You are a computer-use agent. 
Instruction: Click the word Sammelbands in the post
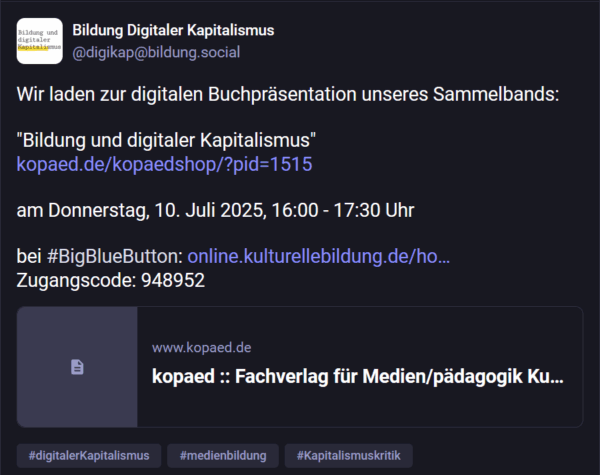[x=500, y=95]
